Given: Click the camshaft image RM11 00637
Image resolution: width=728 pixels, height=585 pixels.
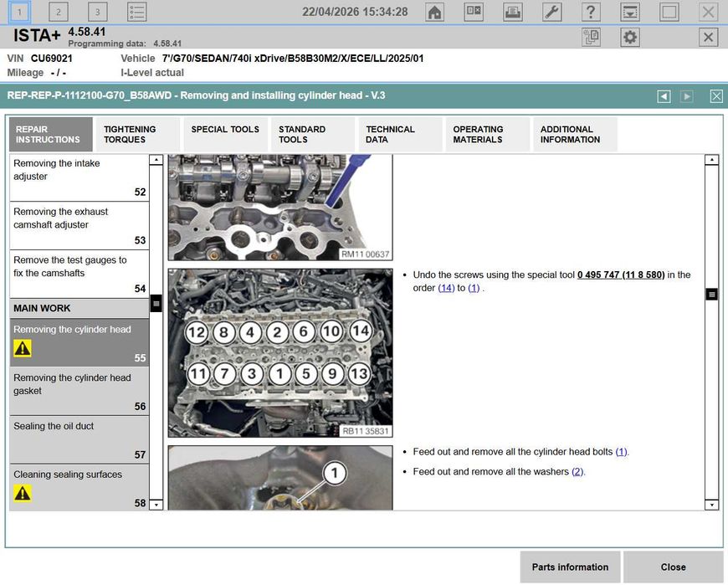Looking at the screenshot, I should [x=280, y=208].
